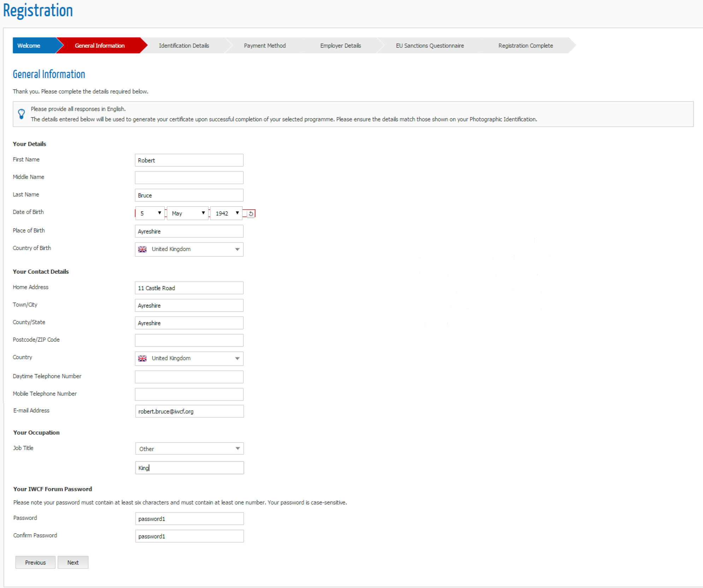The image size is (703, 588).
Task: Open the birth month dropdown showing May
Action: click(x=188, y=213)
